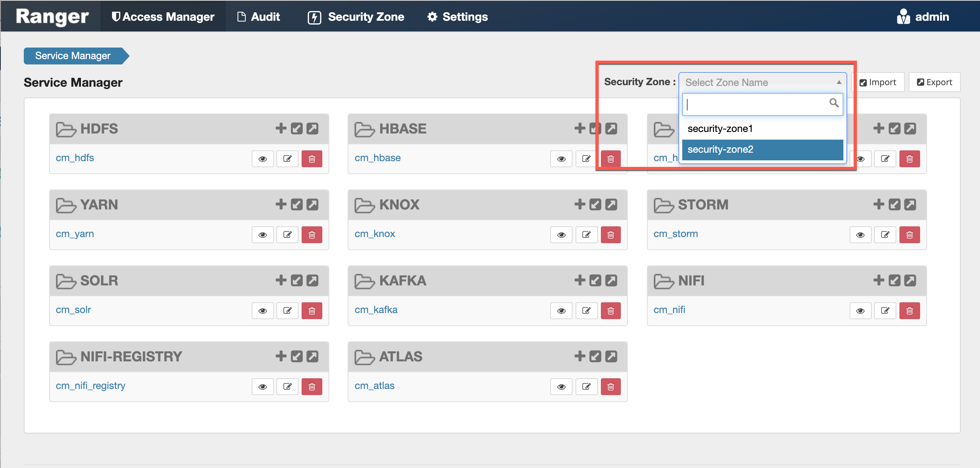Click the Export button
Screen dimensions: 980x468
(934, 82)
